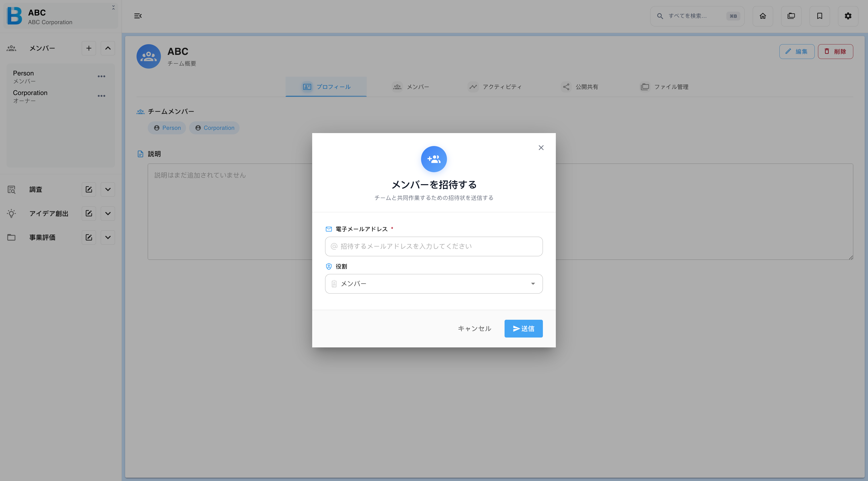Click the 事業評価 section label
The height and width of the screenshot is (481, 868).
click(x=42, y=237)
